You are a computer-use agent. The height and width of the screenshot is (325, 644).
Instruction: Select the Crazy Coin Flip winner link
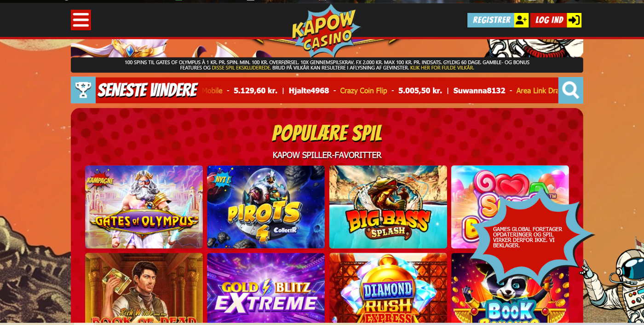coord(363,91)
